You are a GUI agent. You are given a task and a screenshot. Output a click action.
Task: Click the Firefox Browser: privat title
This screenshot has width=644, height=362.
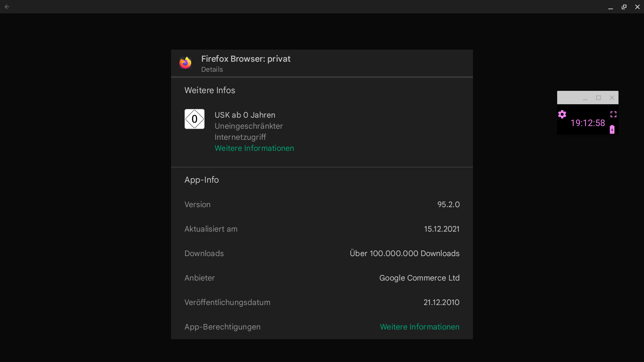click(x=246, y=59)
